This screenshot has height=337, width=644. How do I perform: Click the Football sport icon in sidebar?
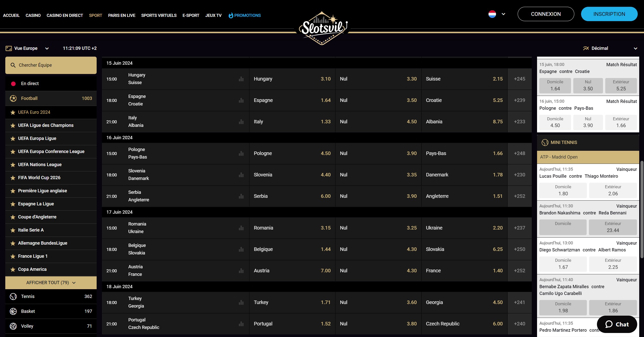click(x=13, y=98)
